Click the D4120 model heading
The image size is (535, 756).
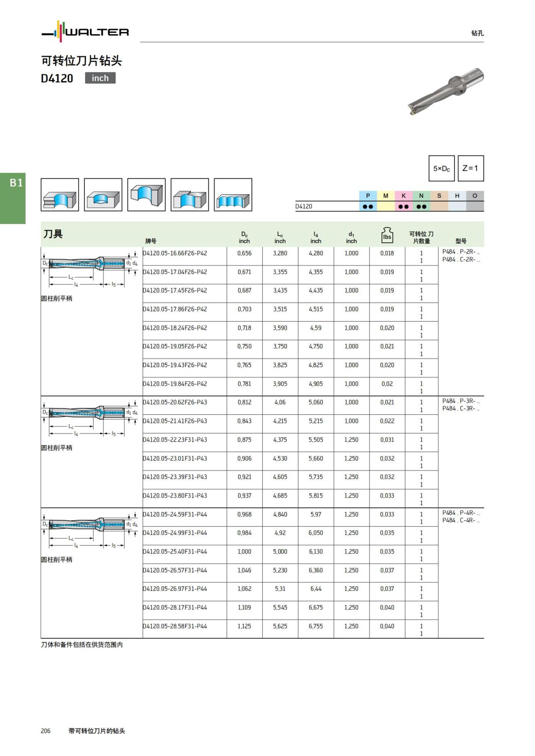(57, 78)
